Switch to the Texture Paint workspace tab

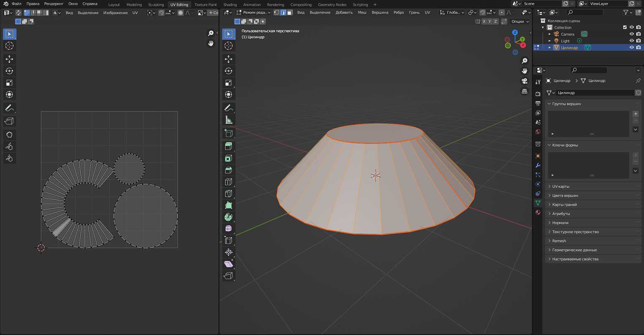pyautogui.click(x=205, y=5)
